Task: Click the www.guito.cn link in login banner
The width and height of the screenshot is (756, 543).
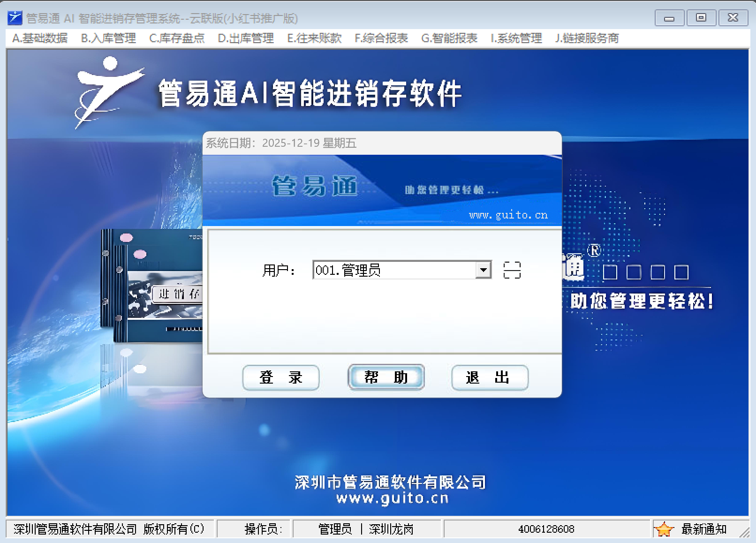Action: 508,215
